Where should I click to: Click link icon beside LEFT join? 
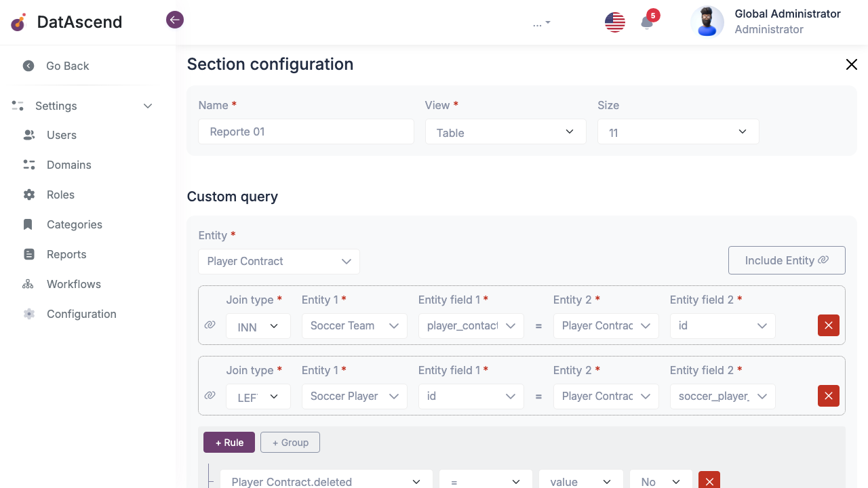click(x=210, y=396)
